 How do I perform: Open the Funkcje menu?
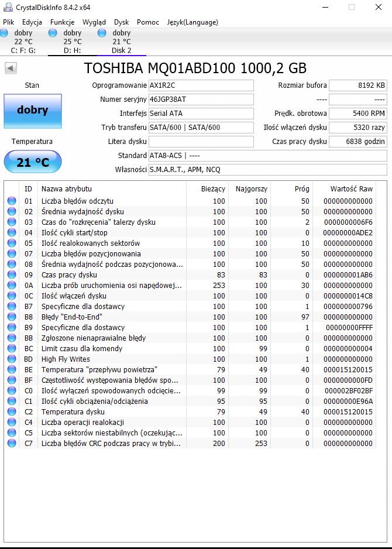(x=62, y=22)
